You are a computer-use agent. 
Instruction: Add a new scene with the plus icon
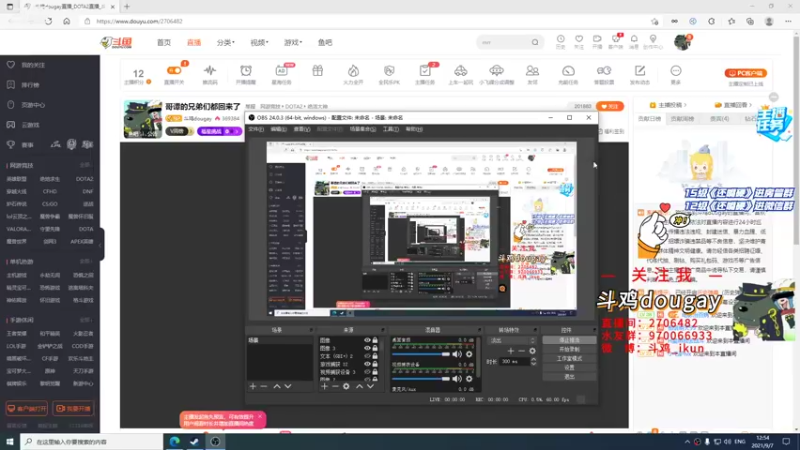click(253, 387)
